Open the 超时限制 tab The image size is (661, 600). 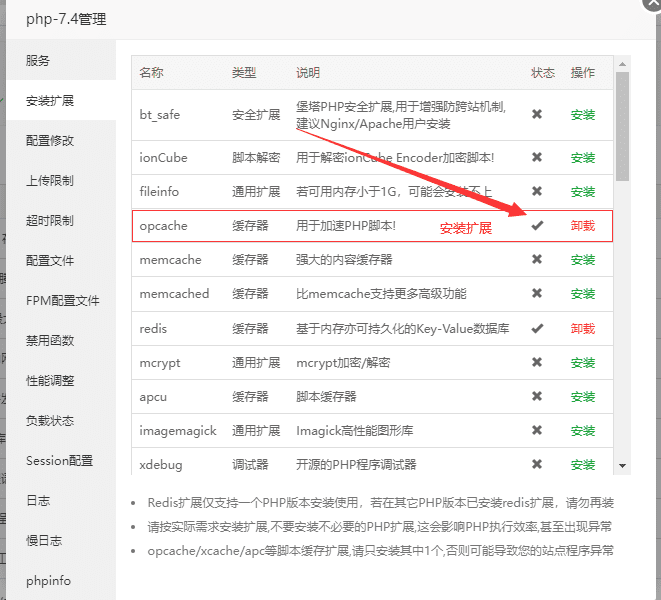pos(61,221)
